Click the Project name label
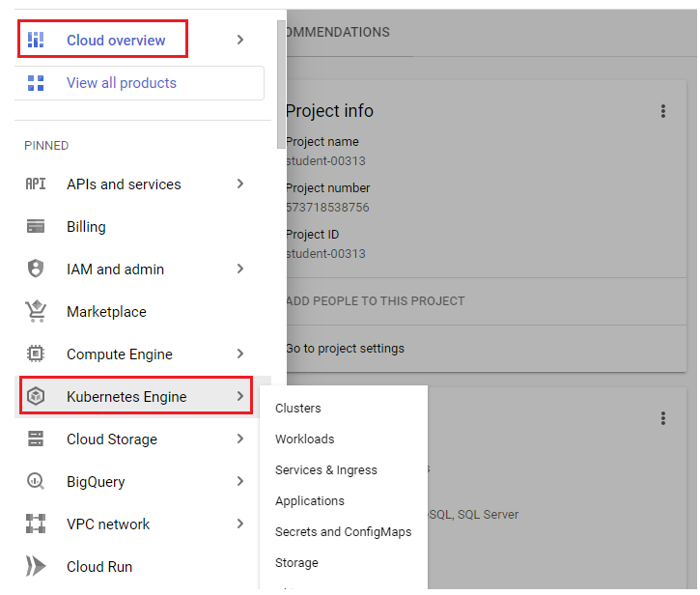The height and width of the screenshot is (595, 700). coord(322,142)
